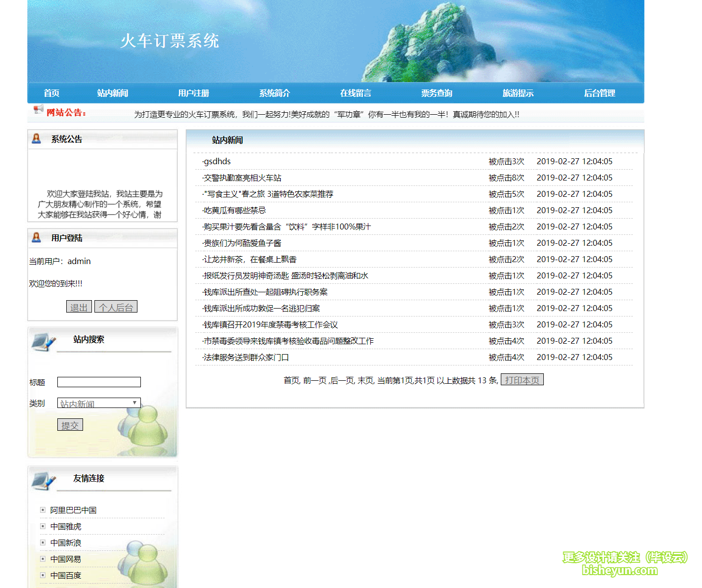Click the person icon next to 用户登陆
702x588 pixels.
[36, 237]
